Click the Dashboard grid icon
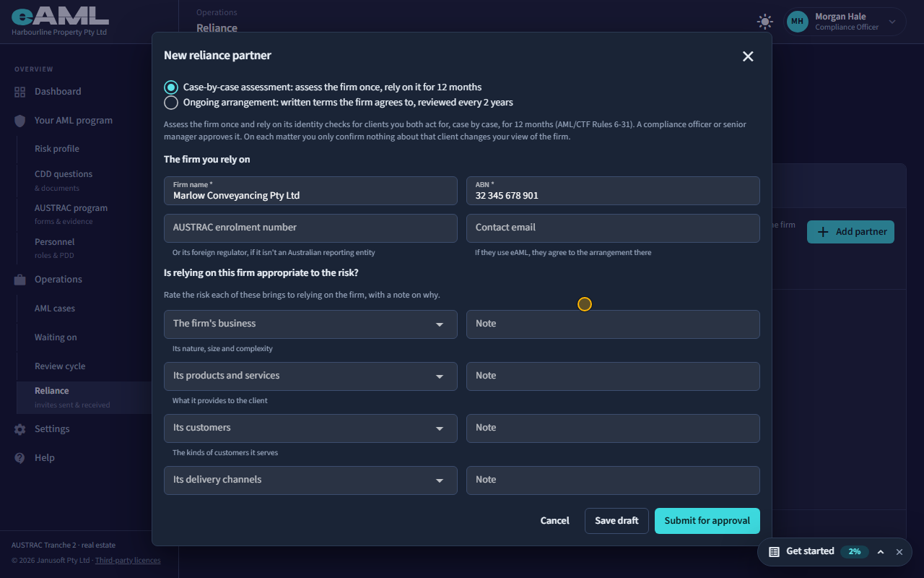The width and height of the screenshot is (924, 578). [x=20, y=92]
